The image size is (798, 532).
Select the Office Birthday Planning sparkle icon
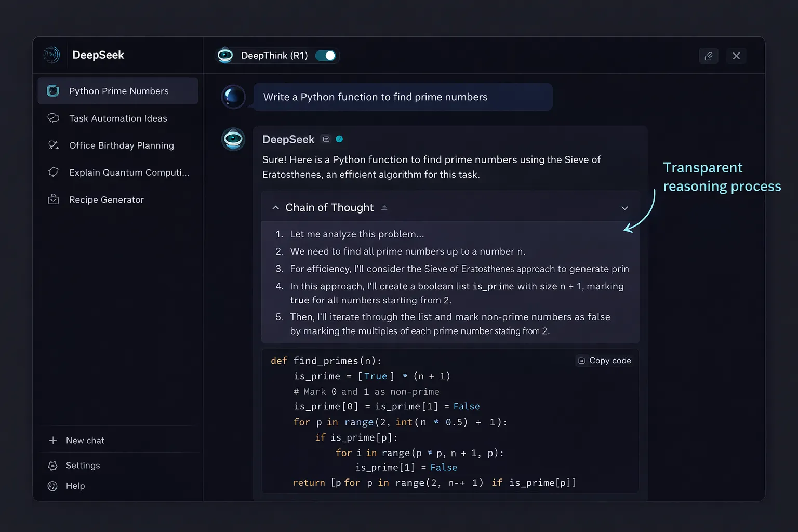click(53, 145)
